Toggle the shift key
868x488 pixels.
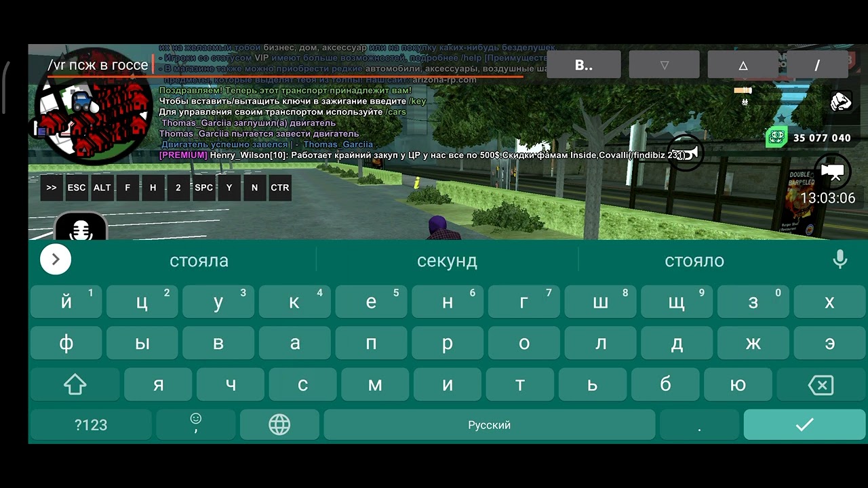75,386
